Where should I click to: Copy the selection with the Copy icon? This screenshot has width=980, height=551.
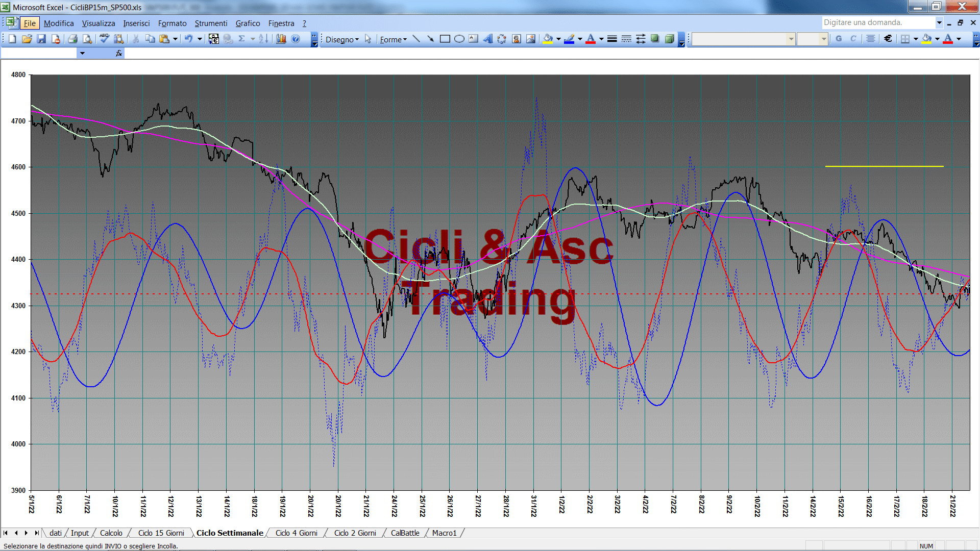tap(150, 39)
